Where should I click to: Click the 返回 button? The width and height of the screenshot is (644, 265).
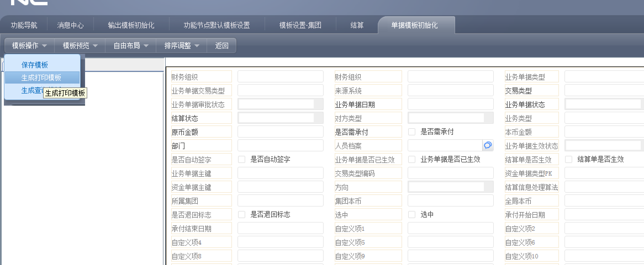pos(222,45)
